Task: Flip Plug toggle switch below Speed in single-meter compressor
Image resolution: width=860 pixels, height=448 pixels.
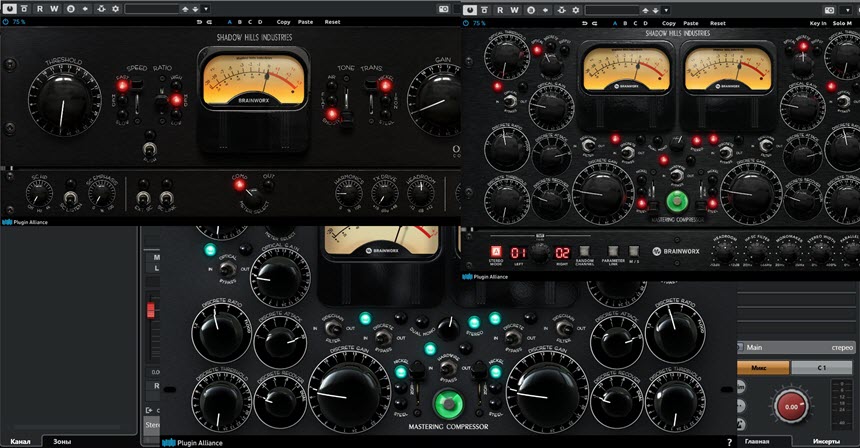Action: [x=148, y=149]
